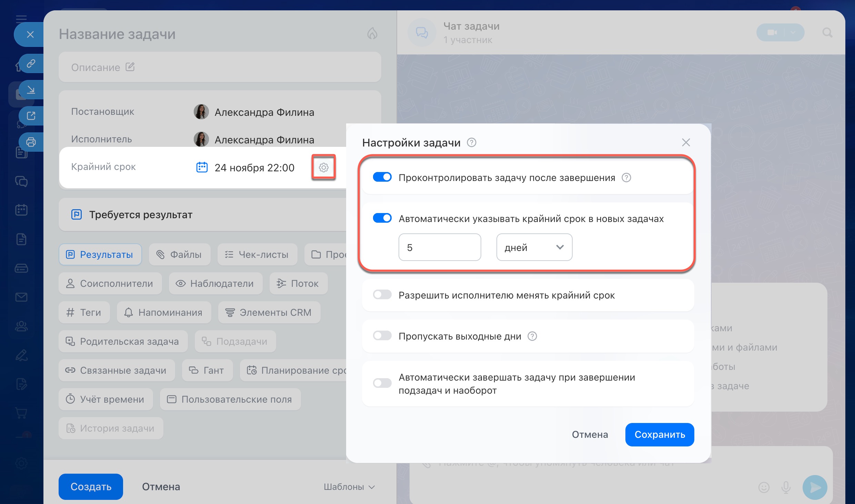The image size is (855, 504).
Task: Click the help icon next to Настройки задачи
Action: click(x=471, y=142)
